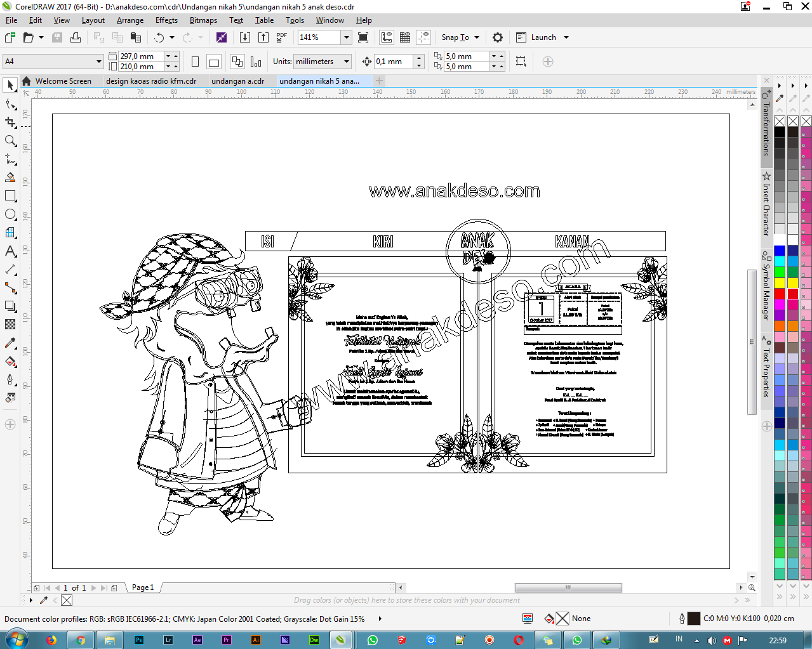
Task: Select the Pick tool in toolbox
Action: [x=10, y=85]
